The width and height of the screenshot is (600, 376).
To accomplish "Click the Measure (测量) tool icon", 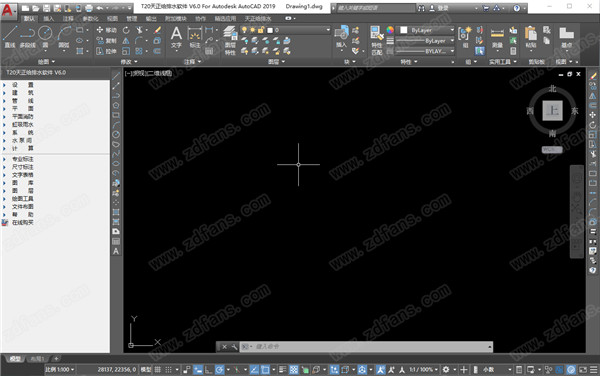I will pyautogui.click(x=497, y=37).
